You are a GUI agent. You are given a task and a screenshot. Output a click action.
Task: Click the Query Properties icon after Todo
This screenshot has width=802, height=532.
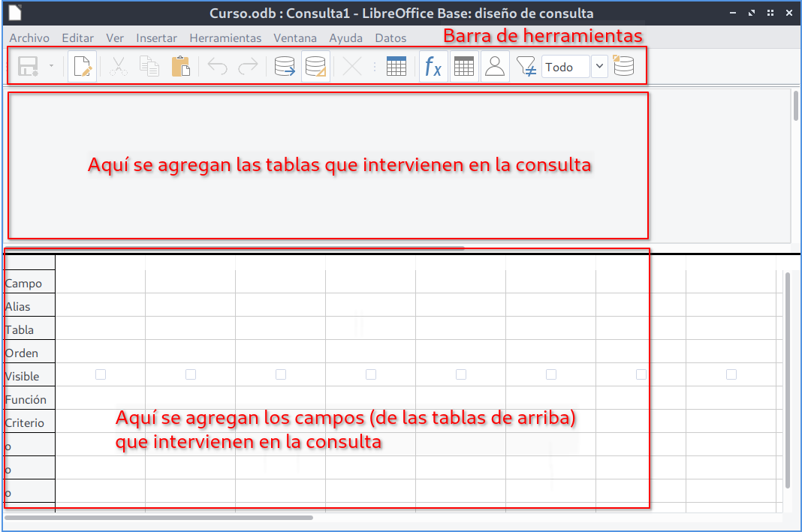coord(623,67)
